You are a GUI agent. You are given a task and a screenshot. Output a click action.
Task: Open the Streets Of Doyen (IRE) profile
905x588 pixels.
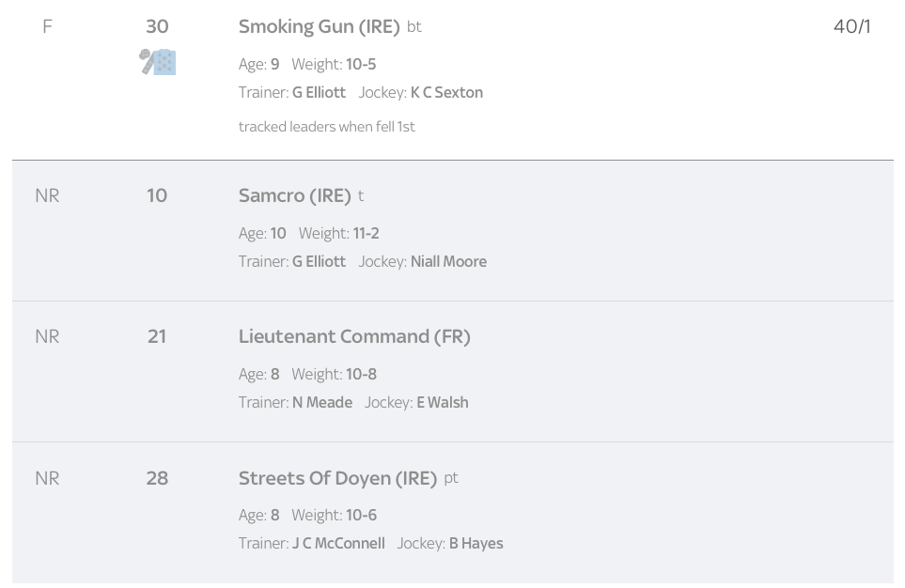click(x=337, y=478)
